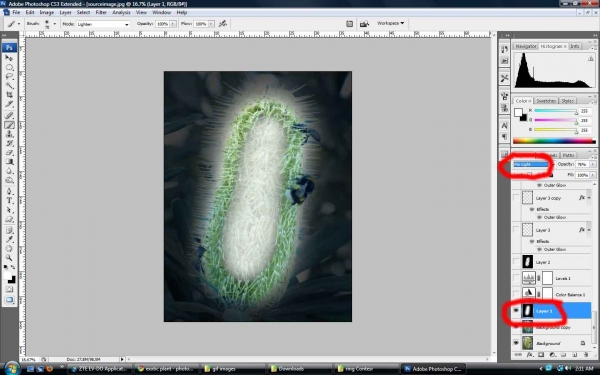Select the Clone Stamp tool

9,134
